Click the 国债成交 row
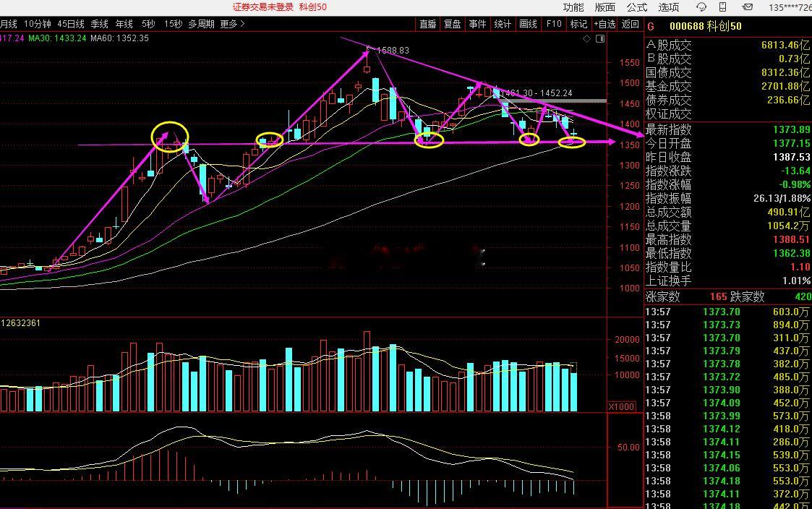 (x=727, y=72)
